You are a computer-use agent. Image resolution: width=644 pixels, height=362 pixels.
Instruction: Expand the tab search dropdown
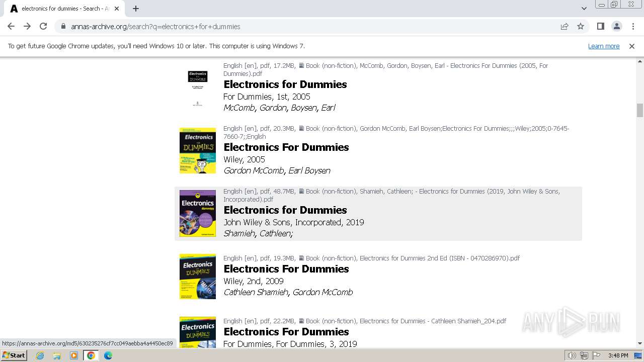pos(584,9)
